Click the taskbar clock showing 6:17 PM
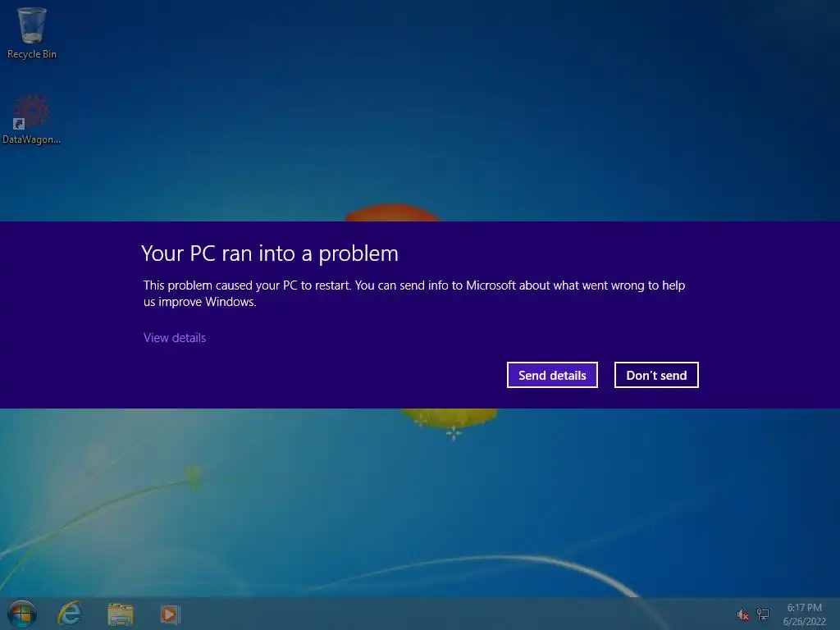This screenshot has height=630, width=840. tap(804, 614)
